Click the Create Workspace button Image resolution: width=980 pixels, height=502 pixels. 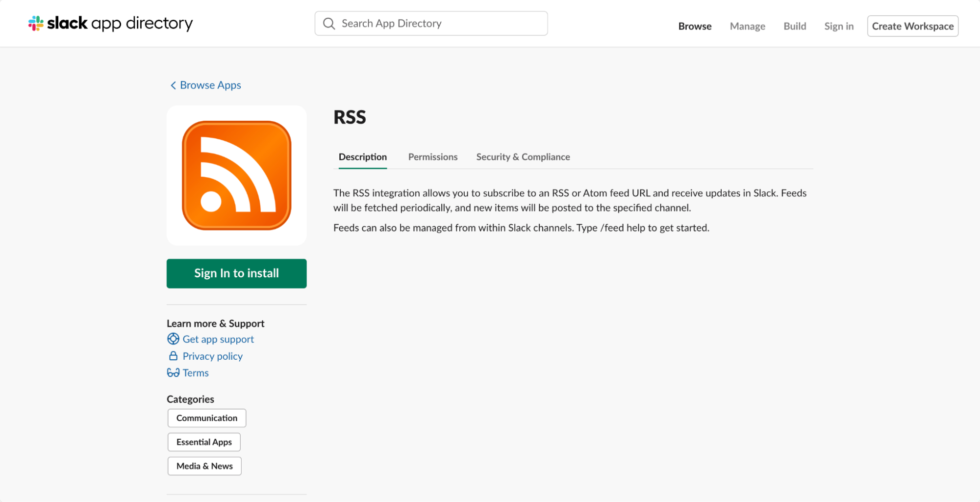913,26
